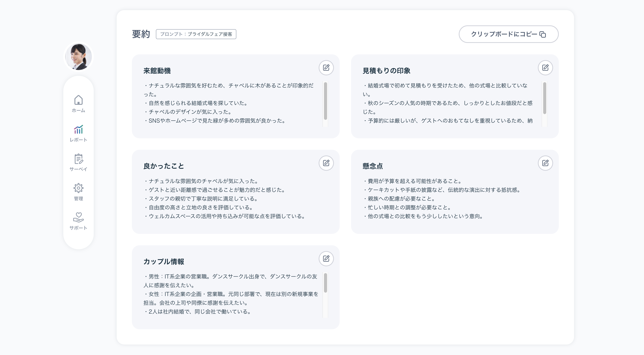Edit the カップル情報 card
644x355 pixels.
[326, 258]
